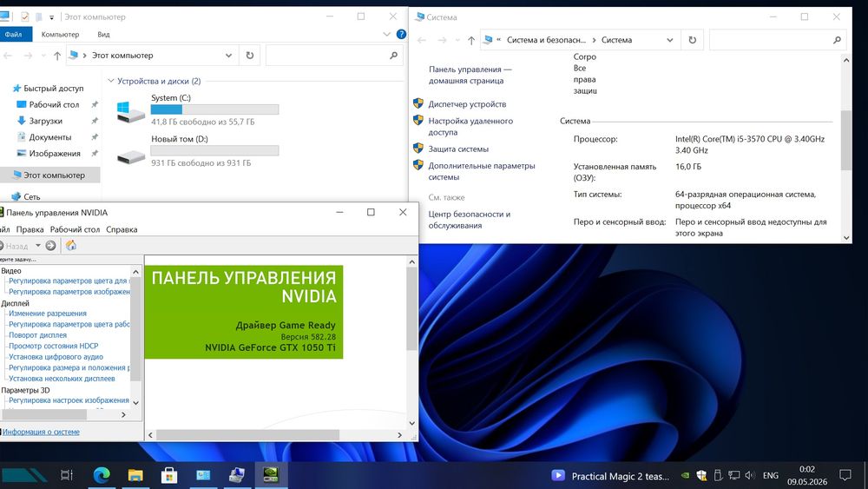Go up one level in Система window
Image resolution: width=868 pixels, height=489 pixels.
pos(471,40)
